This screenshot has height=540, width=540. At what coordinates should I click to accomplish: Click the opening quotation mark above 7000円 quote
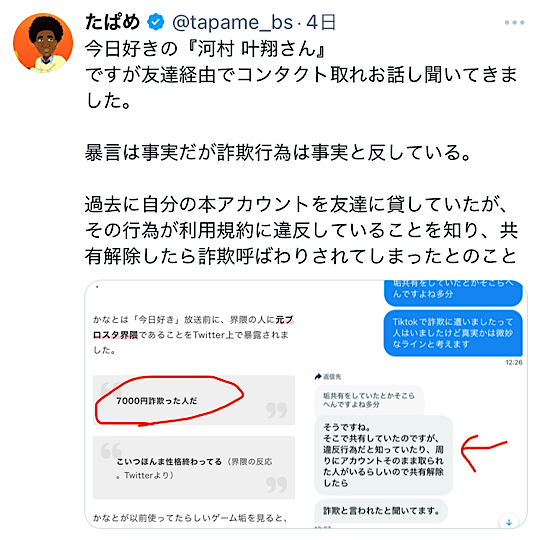click(x=111, y=390)
